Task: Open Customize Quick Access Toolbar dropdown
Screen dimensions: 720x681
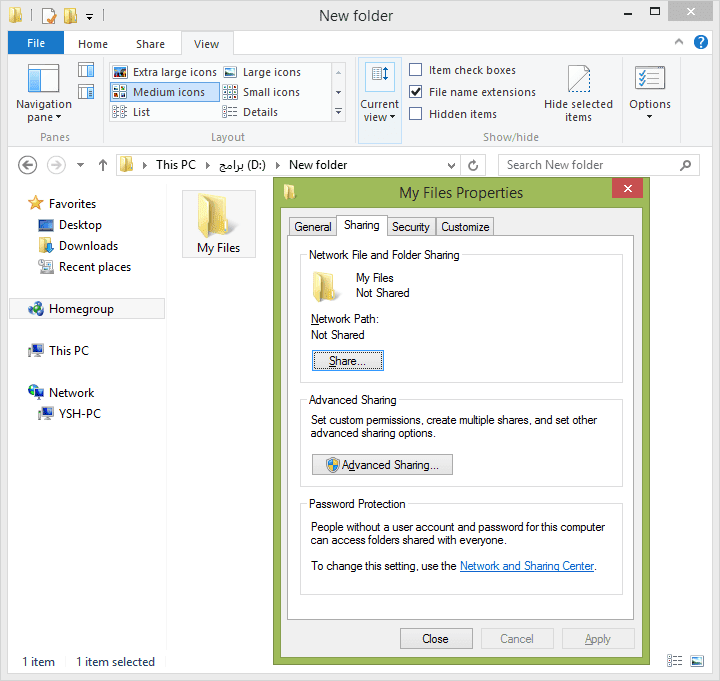Action: pos(90,17)
